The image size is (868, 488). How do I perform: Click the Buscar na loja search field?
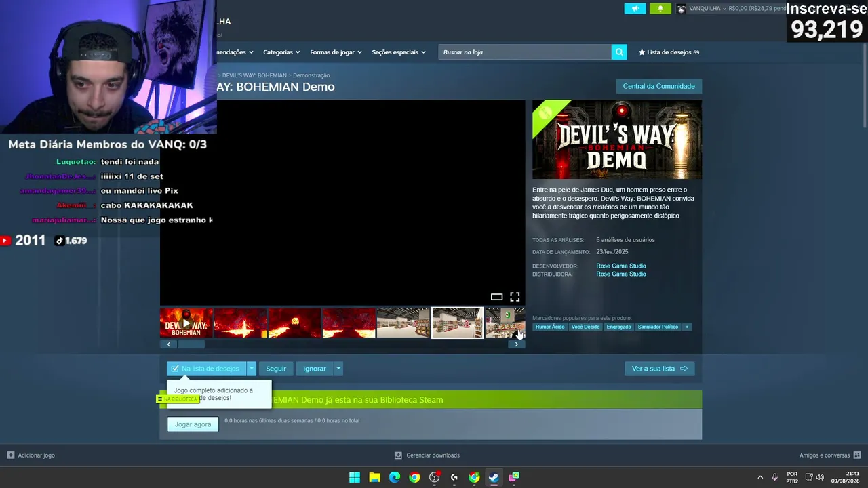click(525, 52)
